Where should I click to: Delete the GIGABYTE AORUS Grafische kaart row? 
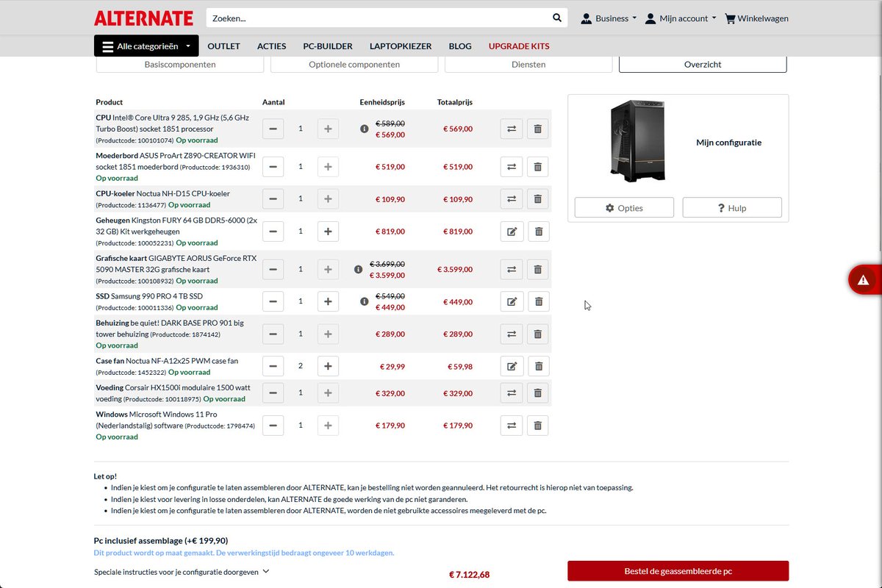[537, 270]
